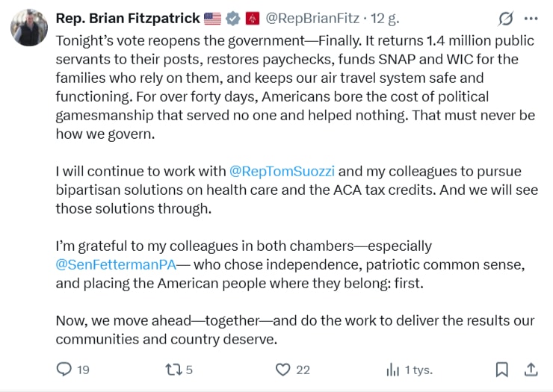Viewport: 553px width, 392px height.
Task: Click the red affiliate badge next to the name
Action: point(253,18)
